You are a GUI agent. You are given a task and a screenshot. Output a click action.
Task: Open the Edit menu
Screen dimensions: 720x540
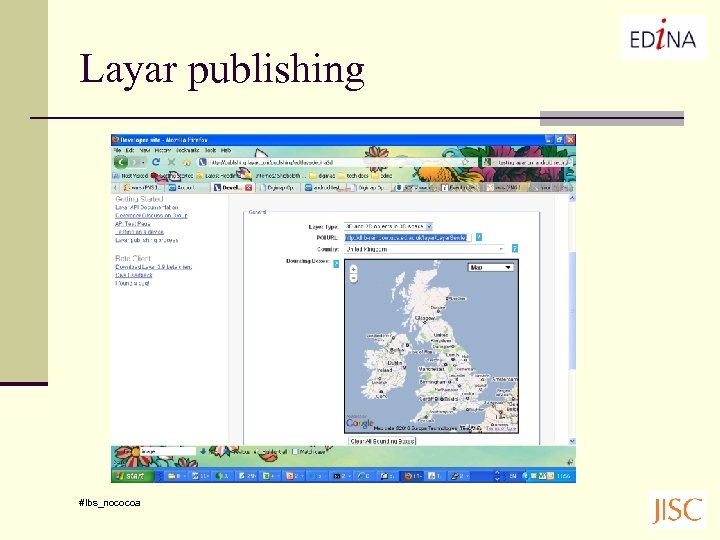(x=130, y=150)
